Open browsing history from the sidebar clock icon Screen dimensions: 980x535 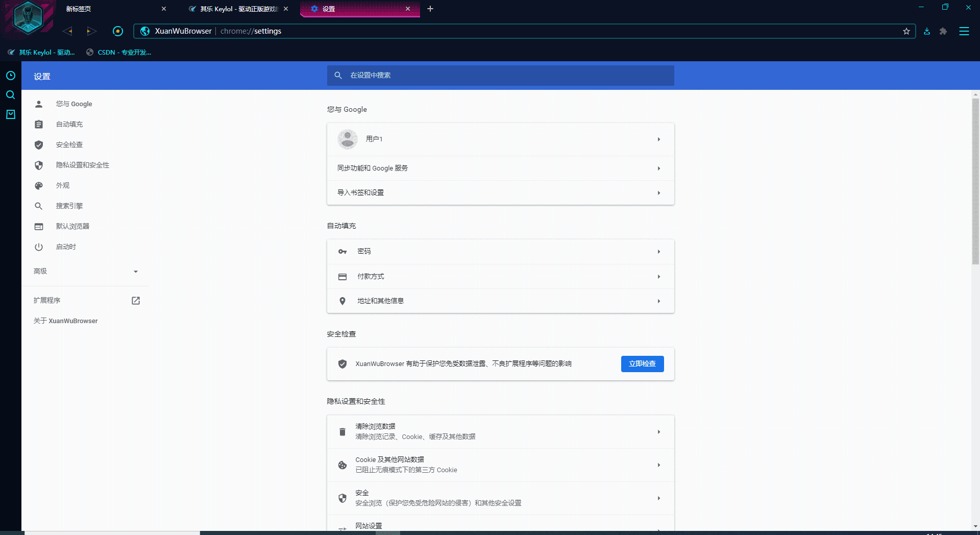[x=11, y=76]
